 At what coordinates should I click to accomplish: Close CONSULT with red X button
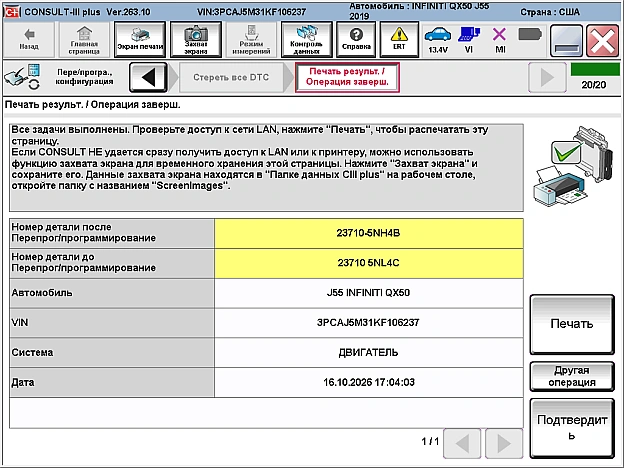(x=603, y=41)
